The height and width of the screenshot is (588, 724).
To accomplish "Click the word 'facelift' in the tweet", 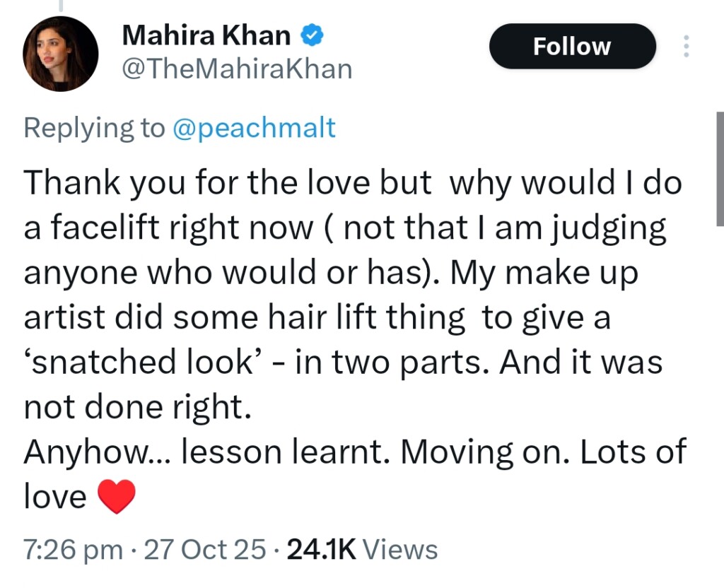I will tap(117, 228).
